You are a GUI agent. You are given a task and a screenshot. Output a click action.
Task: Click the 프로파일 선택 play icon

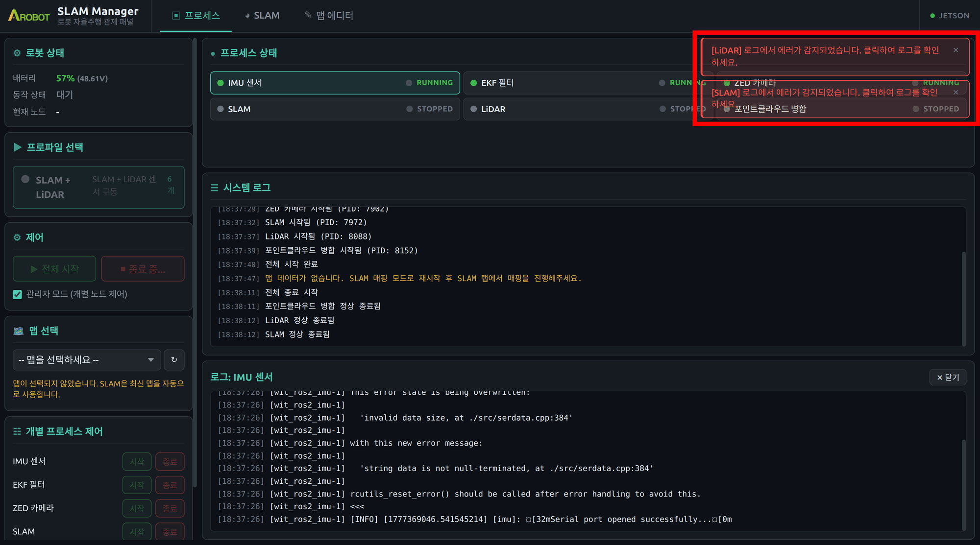tap(18, 147)
